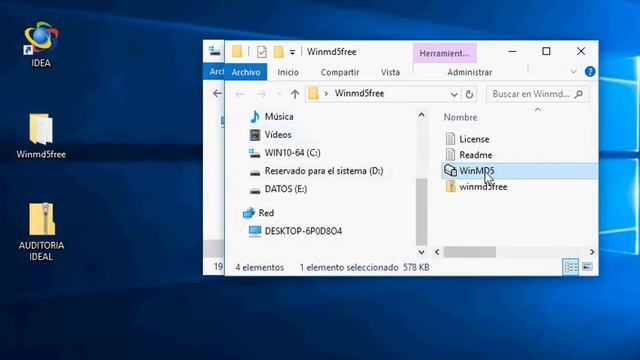Switch to Large icons view in status bar
Screen dimensions: 640x360
pyautogui.click(x=587, y=267)
